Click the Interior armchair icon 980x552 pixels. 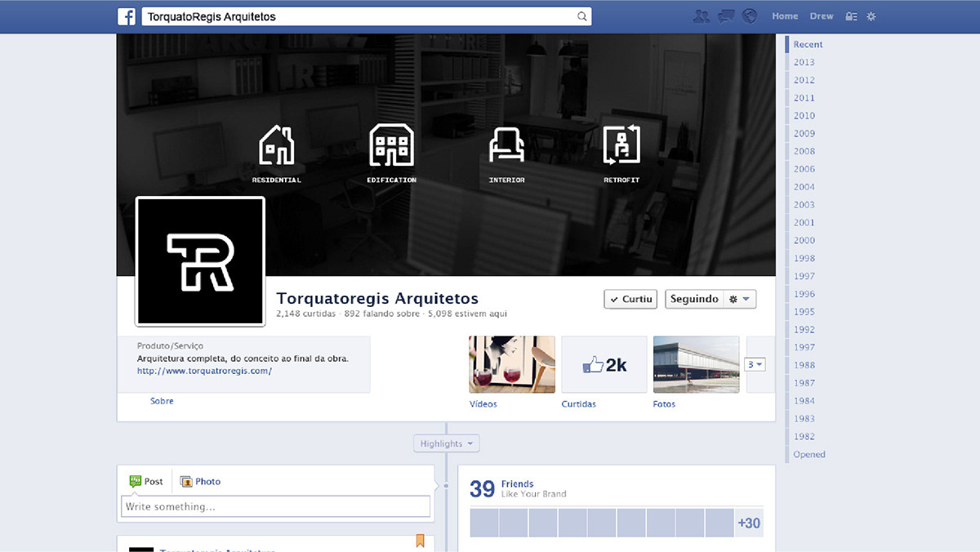tap(506, 145)
